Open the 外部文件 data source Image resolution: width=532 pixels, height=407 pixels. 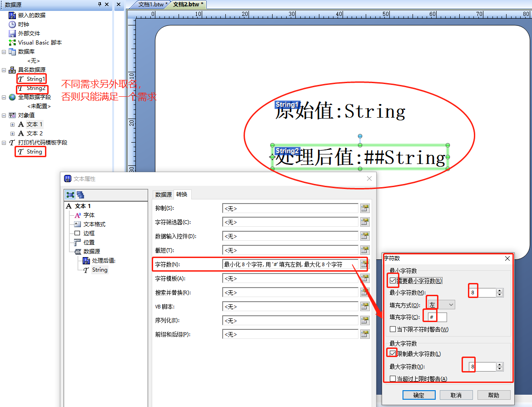click(11, 33)
